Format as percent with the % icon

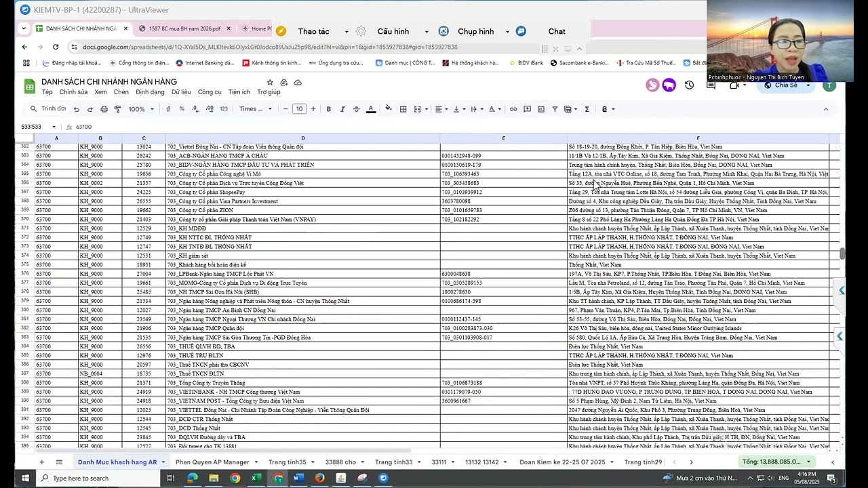click(182, 109)
